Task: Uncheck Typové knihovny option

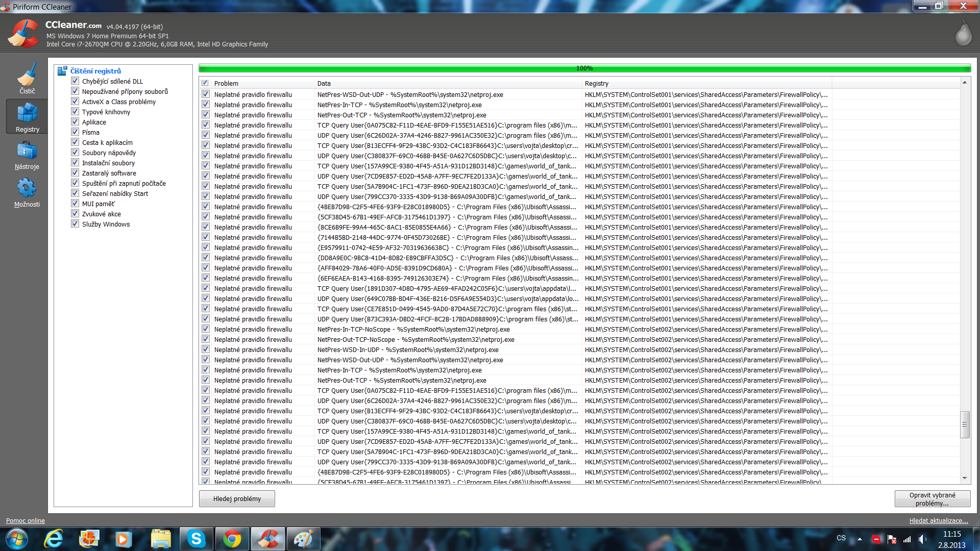Action: coord(75,112)
